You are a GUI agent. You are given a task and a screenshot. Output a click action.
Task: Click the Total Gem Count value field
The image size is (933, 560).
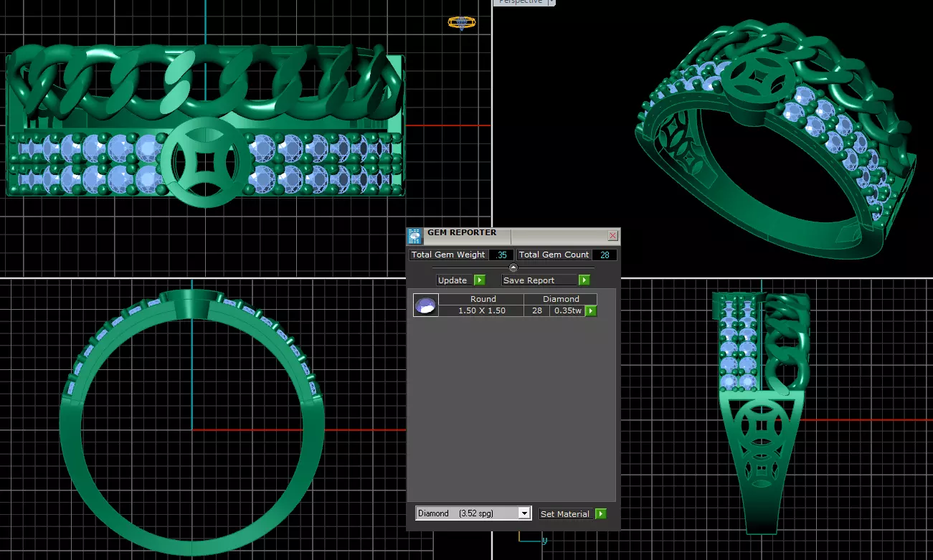tap(605, 255)
